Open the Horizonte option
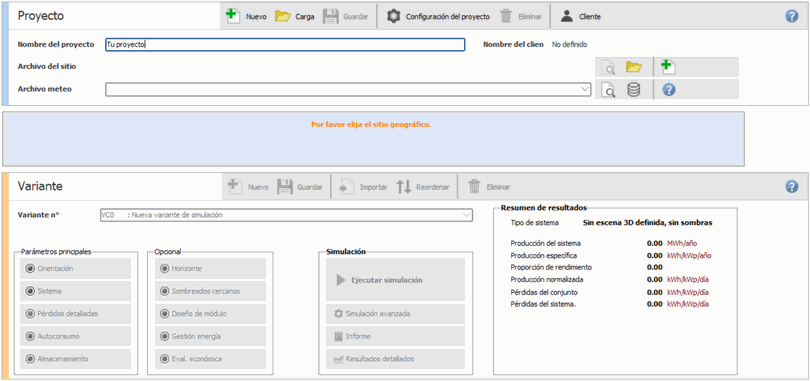Image resolution: width=810 pixels, height=381 pixels. point(210,268)
